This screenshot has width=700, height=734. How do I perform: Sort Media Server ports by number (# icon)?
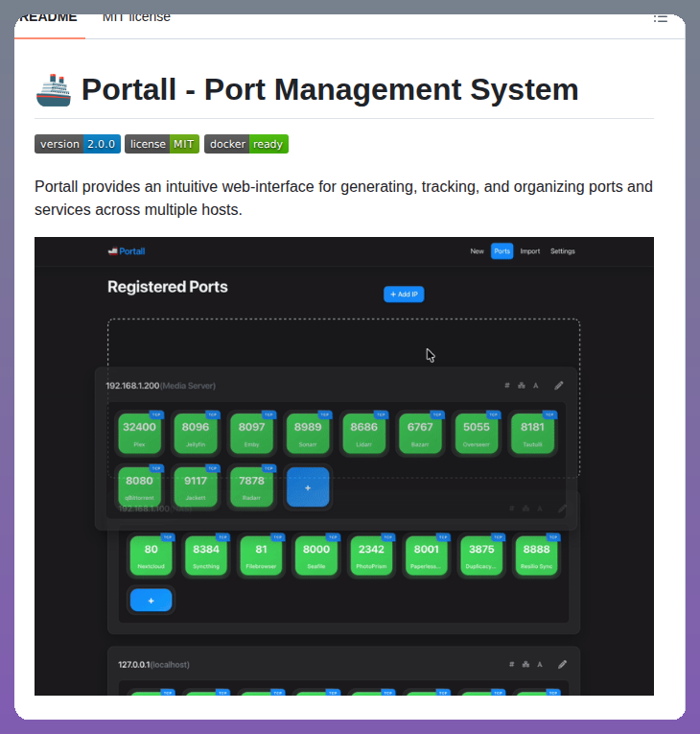506,386
